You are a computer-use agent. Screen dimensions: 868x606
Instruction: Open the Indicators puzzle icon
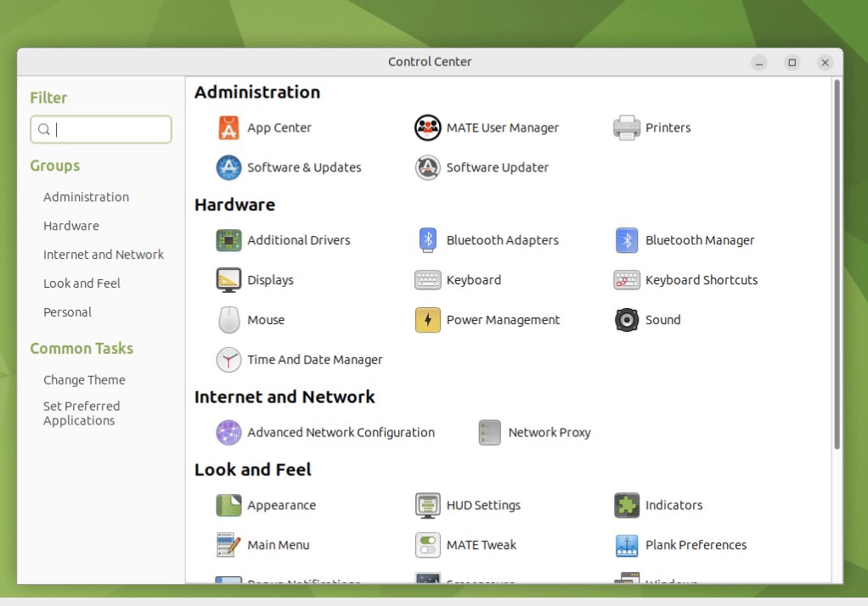[627, 505]
